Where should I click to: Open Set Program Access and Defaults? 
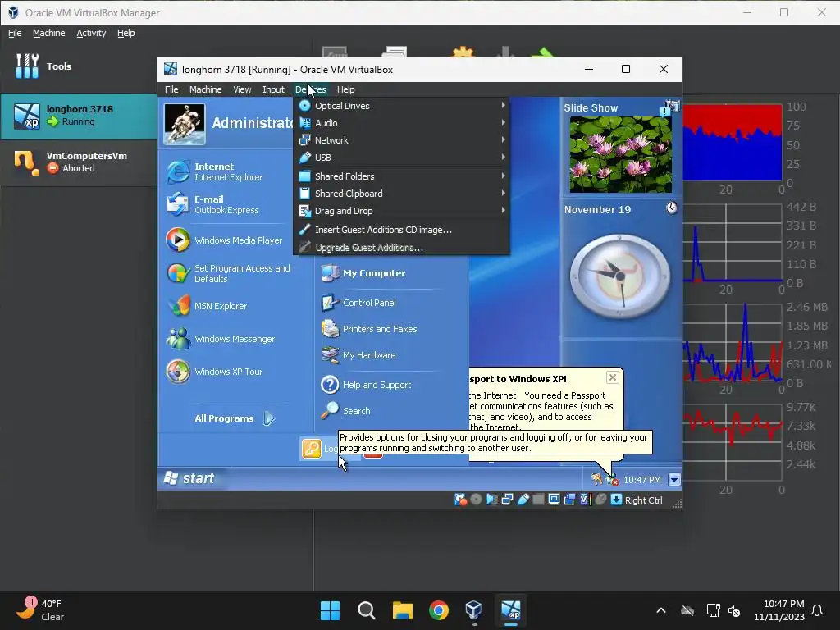click(x=230, y=273)
